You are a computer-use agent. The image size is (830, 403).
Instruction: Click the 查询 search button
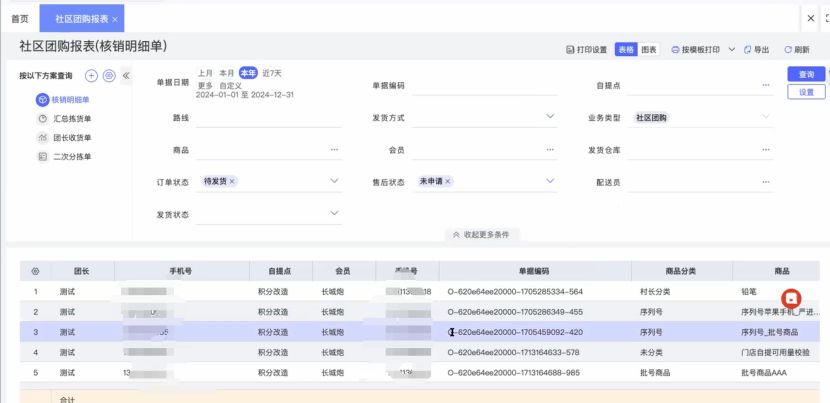click(x=806, y=75)
